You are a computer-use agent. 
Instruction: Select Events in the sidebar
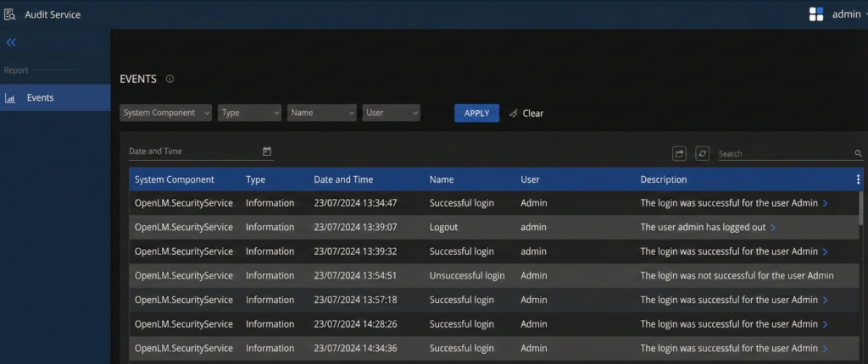pyautogui.click(x=40, y=97)
